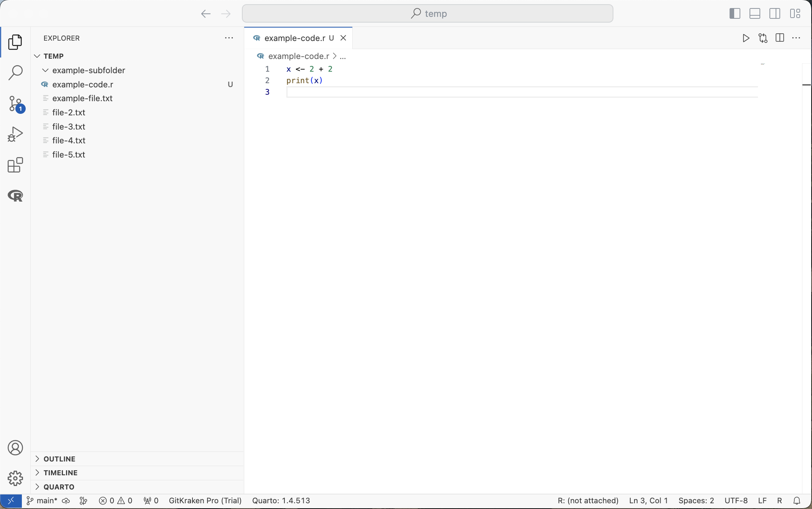Open the Accounts icon
The width and height of the screenshot is (812, 509).
pos(15,448)
